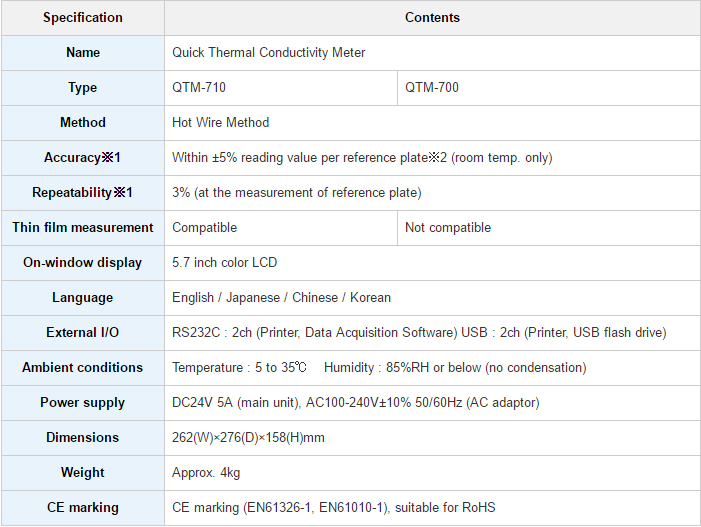701x527 pixels.
Task: Click the 'DC24V 5A (main unit)' cell
Action: 432,403
